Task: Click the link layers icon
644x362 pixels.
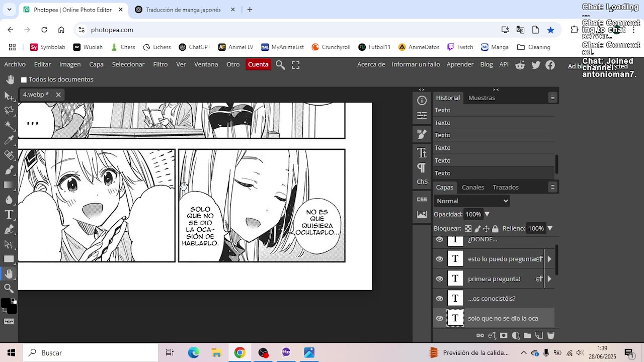Action: pyautogui.click(x=480, y=335)
